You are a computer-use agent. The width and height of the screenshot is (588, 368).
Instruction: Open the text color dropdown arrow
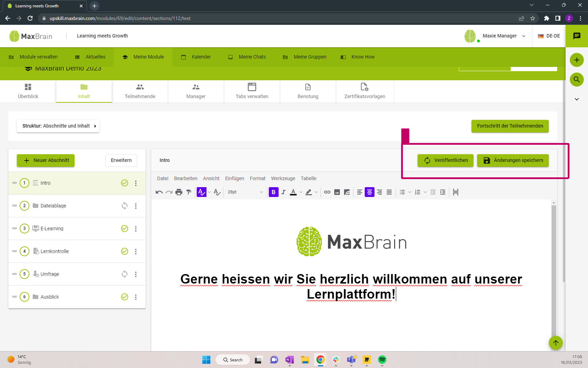coord(301,192)
